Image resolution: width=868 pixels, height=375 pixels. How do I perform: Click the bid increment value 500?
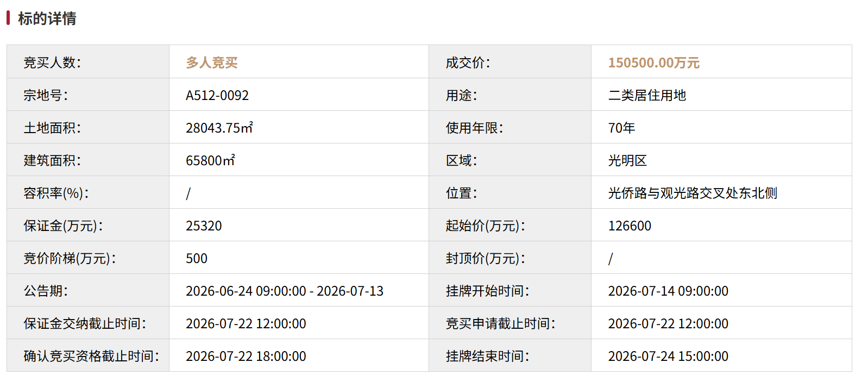(197, 258)
